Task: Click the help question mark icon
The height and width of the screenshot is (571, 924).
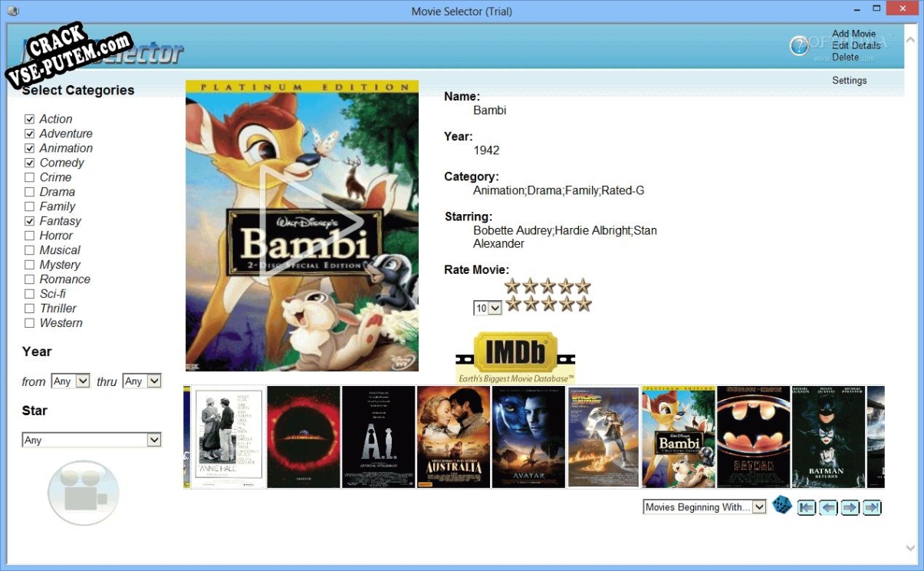Action: tap(799, 46)
